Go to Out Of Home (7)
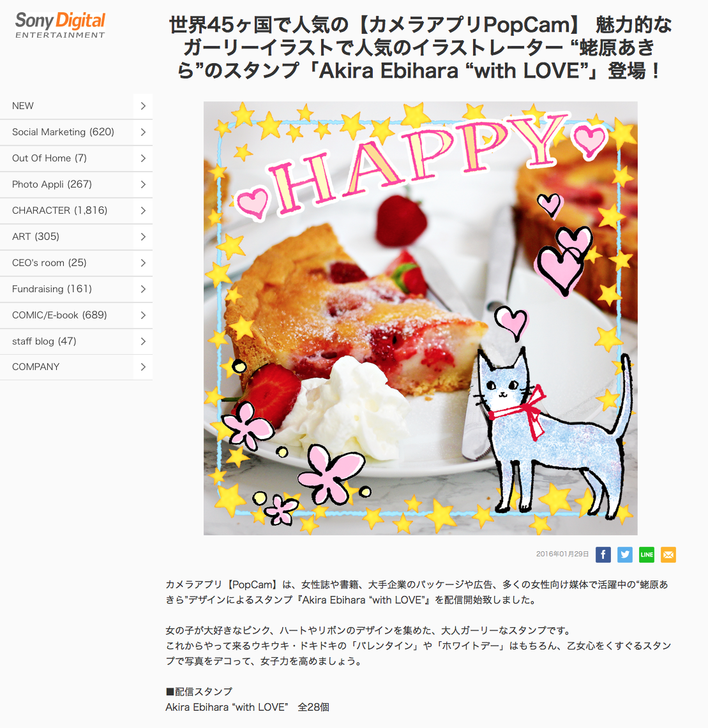Viewport: 708px width, 728px height. (76, 158)
